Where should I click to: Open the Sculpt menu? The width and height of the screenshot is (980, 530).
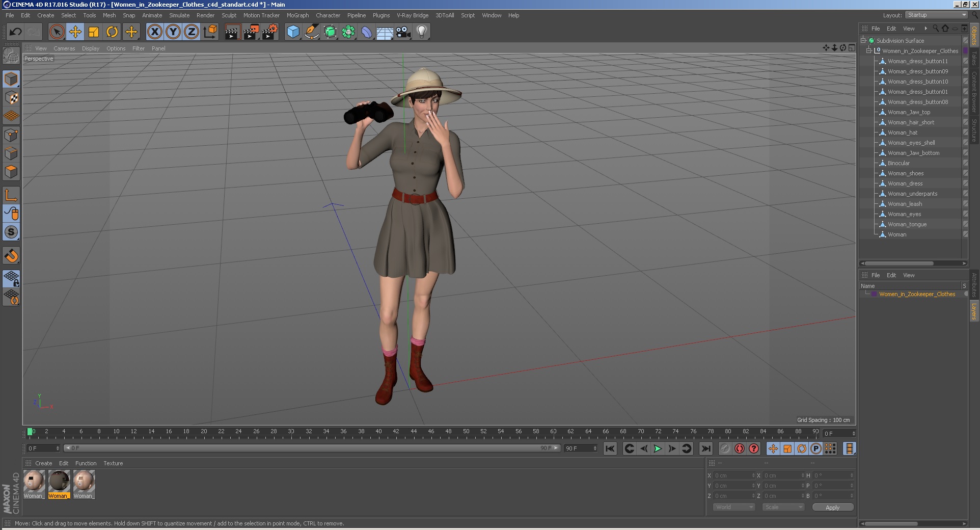coord(229,15)
